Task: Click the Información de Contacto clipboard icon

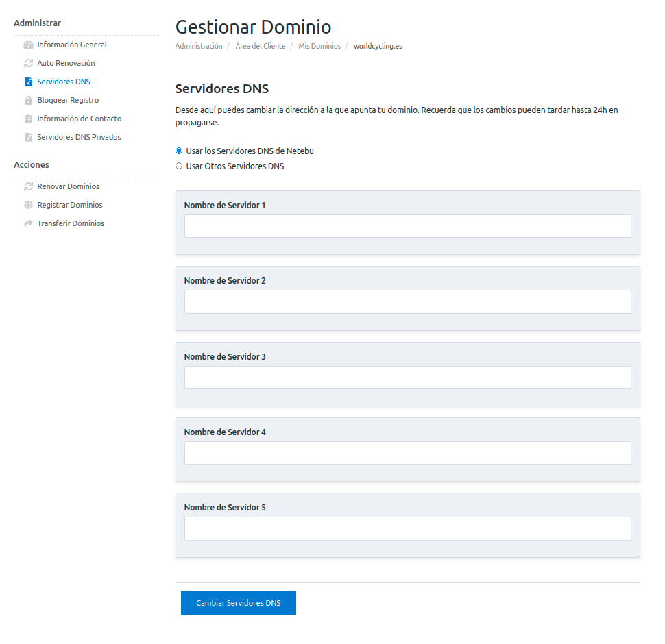Action: (x=28, y=119)
